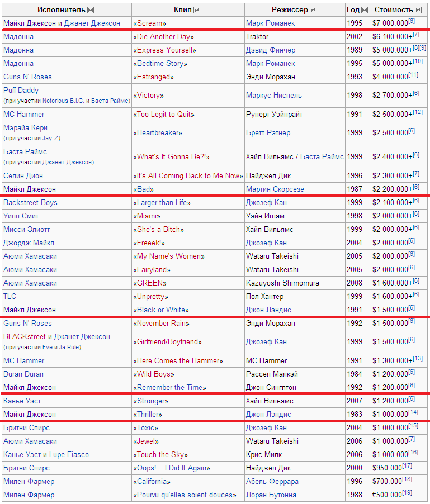This screenshot has height=504, width=430.
Task: Open «Bad» clip link
Action: click(144, 189)
